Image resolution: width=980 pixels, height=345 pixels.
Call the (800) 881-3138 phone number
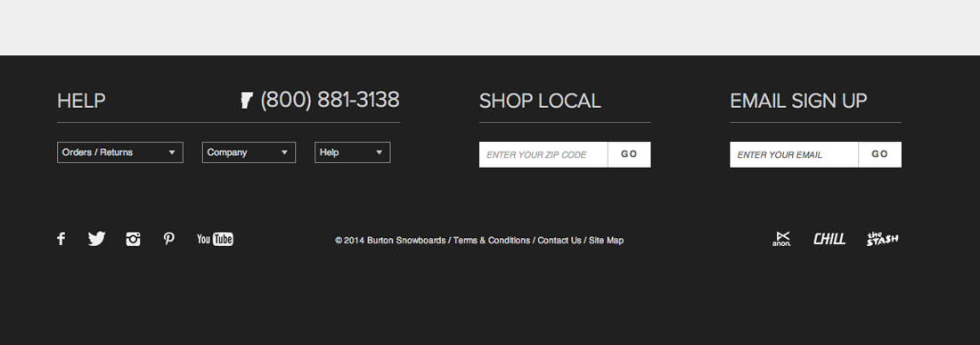[x=330, y=100]
